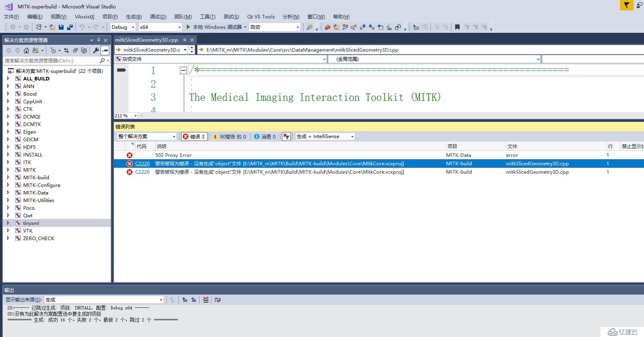The image size is (644, 337).
Task: Click the bookmark icon in the toolbar
Action: [x=457, y=27]
